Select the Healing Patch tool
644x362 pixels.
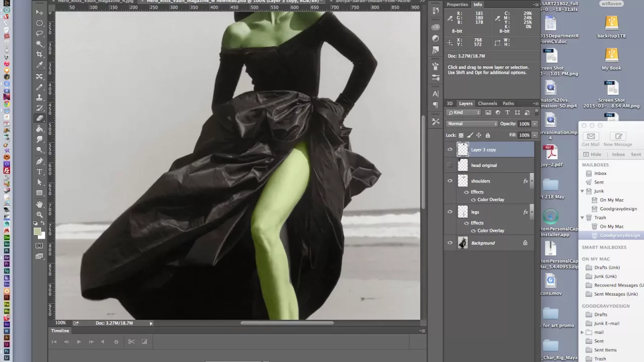[x=39, y=76]
